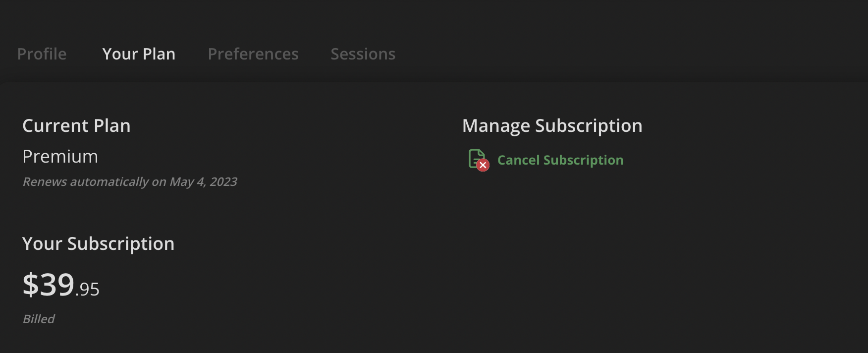Click the Cancel Subscription link text
Image resolution: width=868 pixels, height=353 pixels.
click(x=560, y=160)
